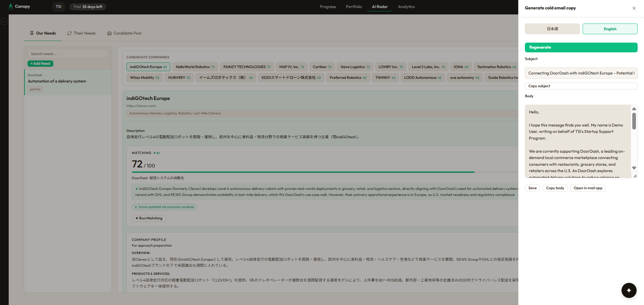Click the partner tag

(x=35, y=89)
